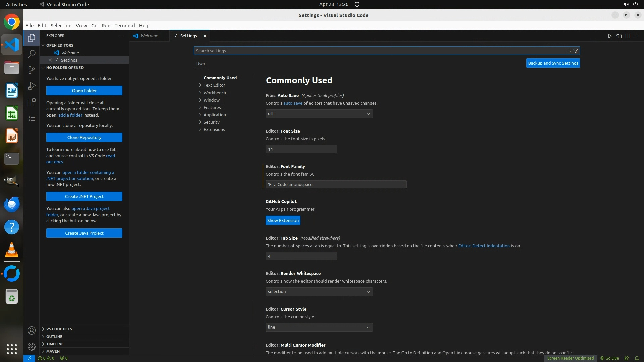
Task: Click the Editor: Detect Indentation link
Action: (x=484, y=246)
